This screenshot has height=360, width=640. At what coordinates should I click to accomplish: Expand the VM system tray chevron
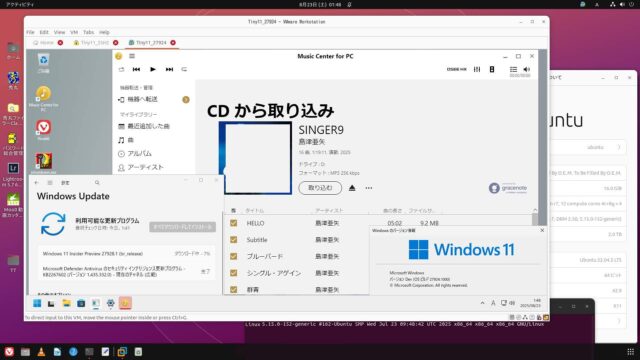(x=482, y=303)
